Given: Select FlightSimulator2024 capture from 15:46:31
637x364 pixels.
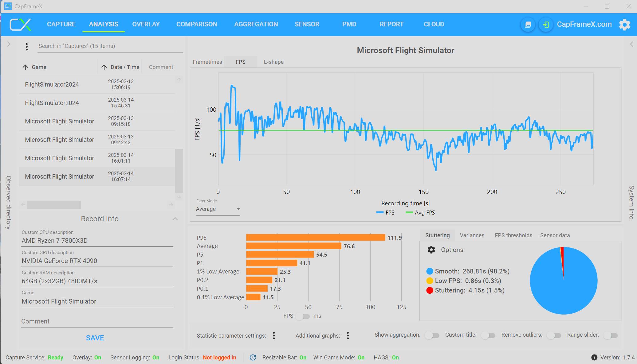Looking at the screenshot, I should pyautogui.click(x=97, y=103).
